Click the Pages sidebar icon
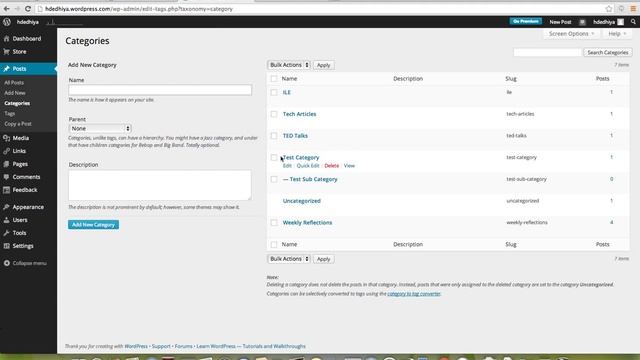The width and height of the screenshot is (640, 360). 7,164
